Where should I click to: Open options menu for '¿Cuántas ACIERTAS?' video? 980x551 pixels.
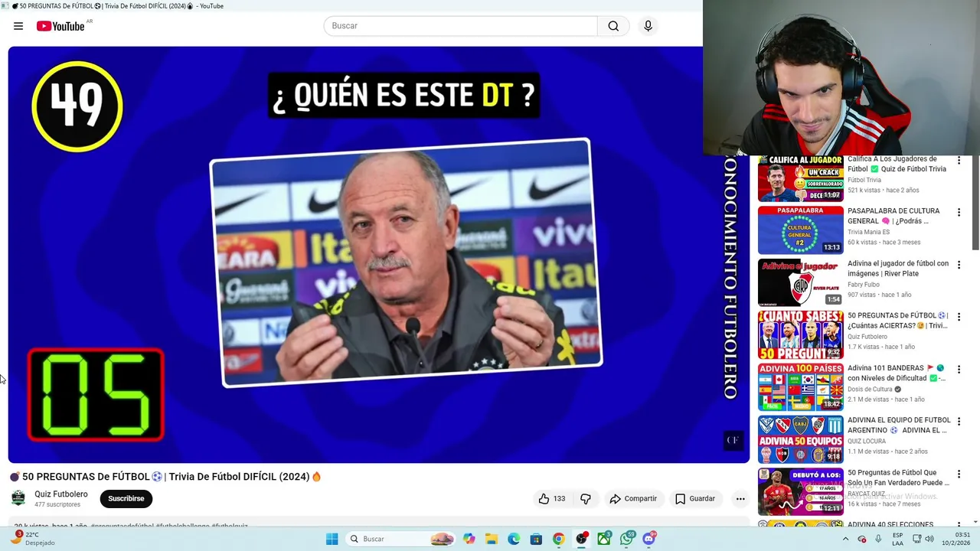coord(959,317)
